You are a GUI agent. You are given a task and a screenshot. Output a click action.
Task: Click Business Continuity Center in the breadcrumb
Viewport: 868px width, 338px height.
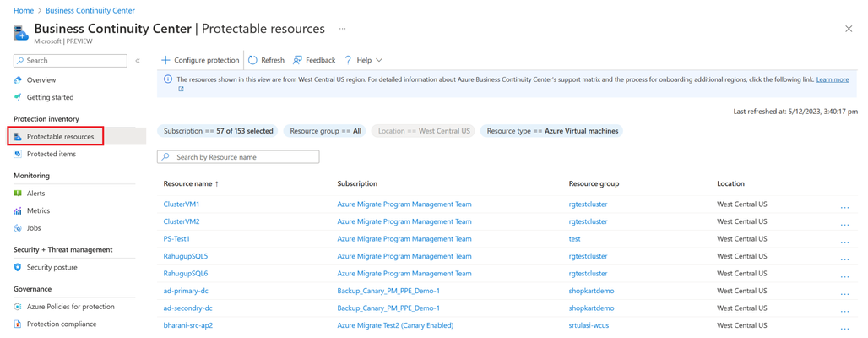[x=90, y=10]
